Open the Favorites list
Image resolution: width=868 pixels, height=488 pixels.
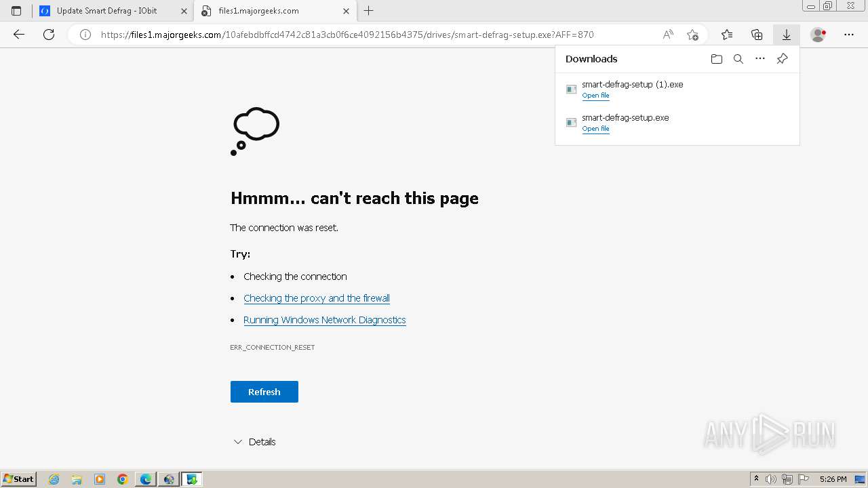(x=727, y=35)
